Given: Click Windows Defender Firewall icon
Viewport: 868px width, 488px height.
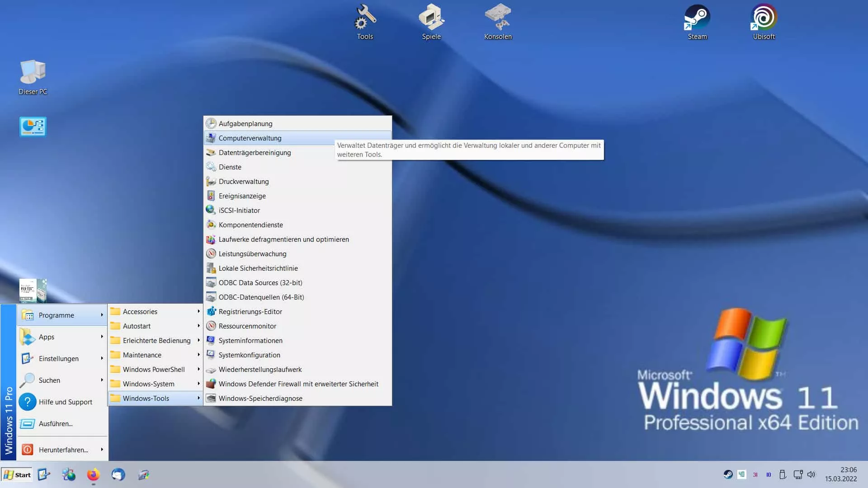Looking at the screenshot, I should 211,384.
